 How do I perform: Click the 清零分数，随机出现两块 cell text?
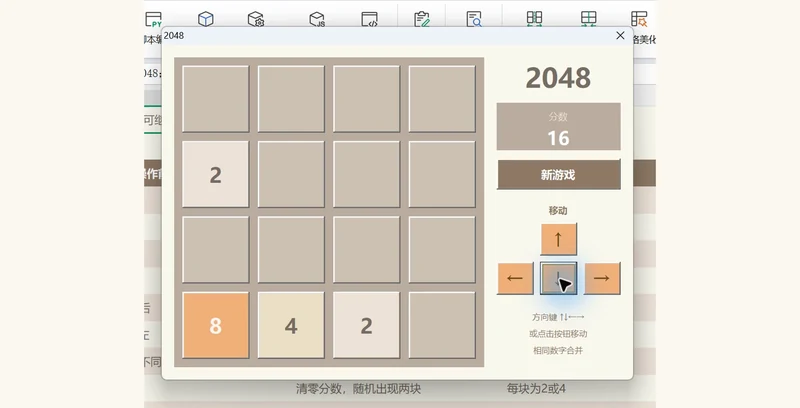(x=358, y=389)
